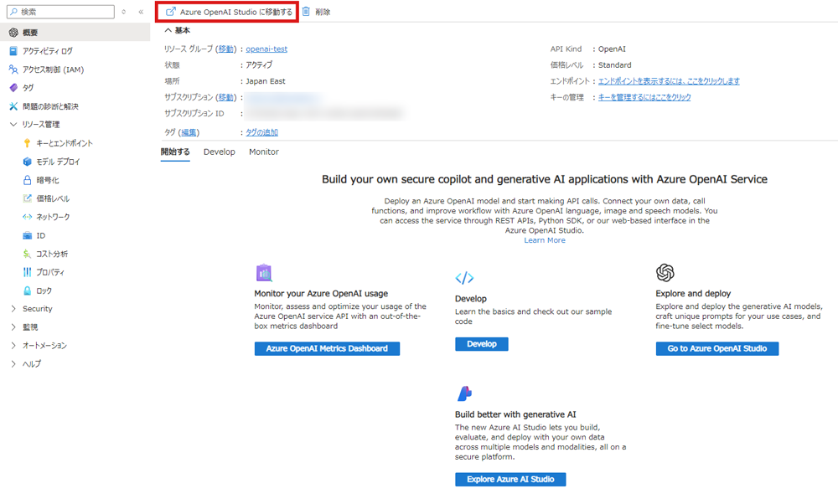The image size is (838, 504).
Task: Click the 削除 trash can icon
Action: (x=306, y=11)
